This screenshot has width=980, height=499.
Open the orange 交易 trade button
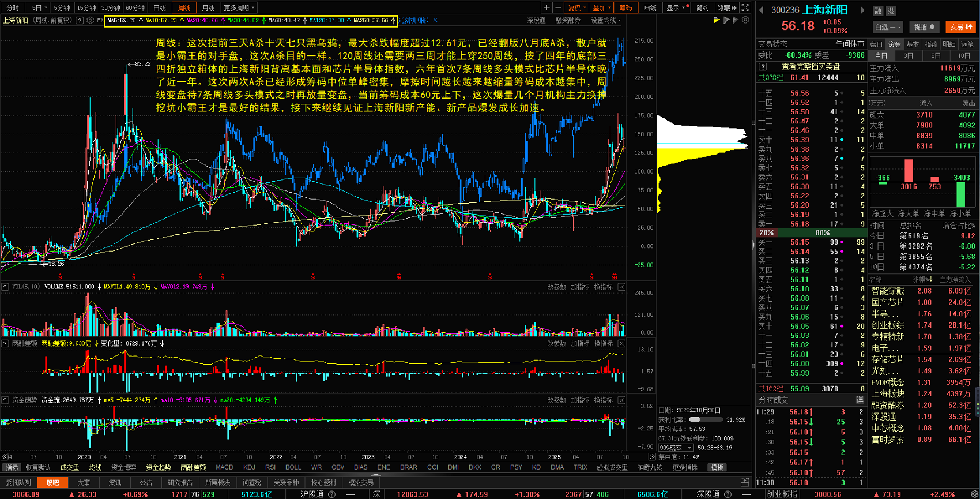point(960,27)
